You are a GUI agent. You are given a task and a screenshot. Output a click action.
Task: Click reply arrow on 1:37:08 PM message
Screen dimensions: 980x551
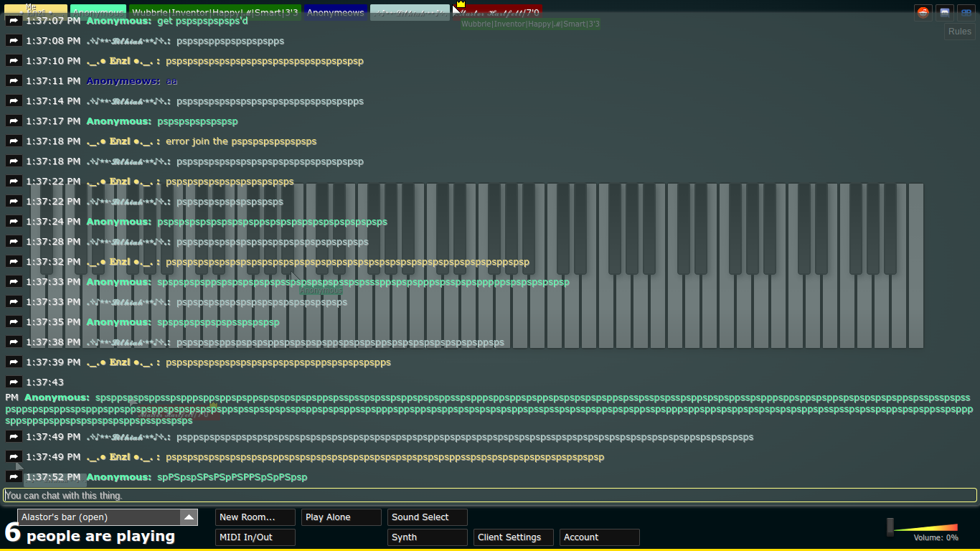click(x=14, y=41)
